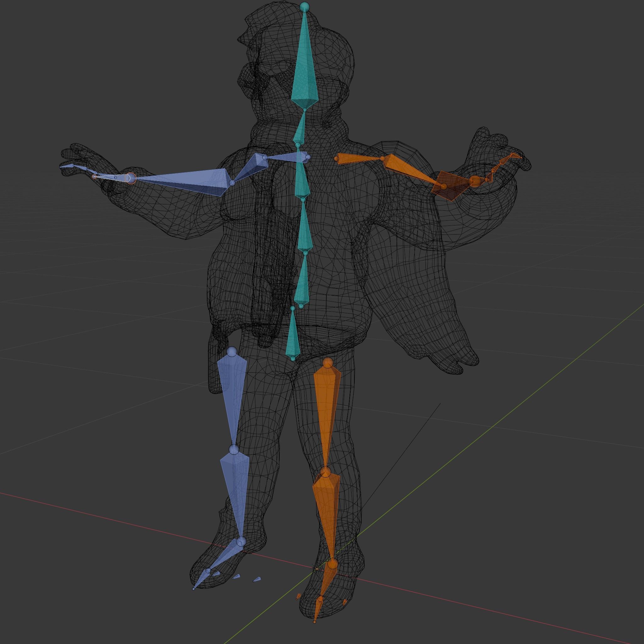The image size is (644, 644).
Task: Click the orange ankle joint sphere
Action: point(332,564)
